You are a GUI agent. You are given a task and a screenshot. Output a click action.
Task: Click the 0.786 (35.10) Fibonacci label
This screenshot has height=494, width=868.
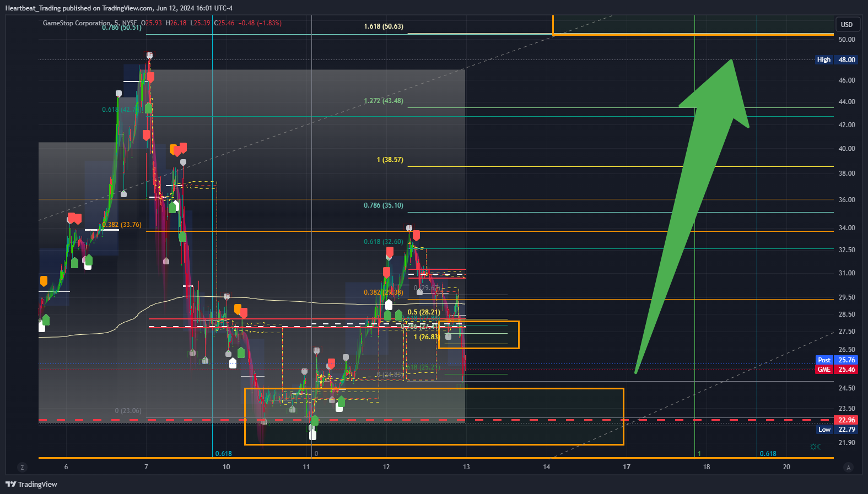click(x=384, y=205)
